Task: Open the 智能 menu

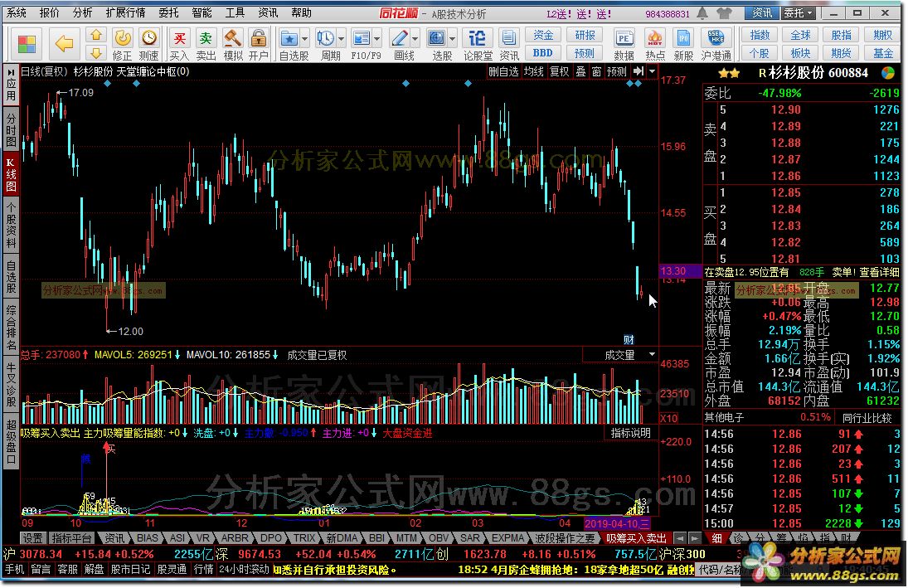Action: pos(202,12)
